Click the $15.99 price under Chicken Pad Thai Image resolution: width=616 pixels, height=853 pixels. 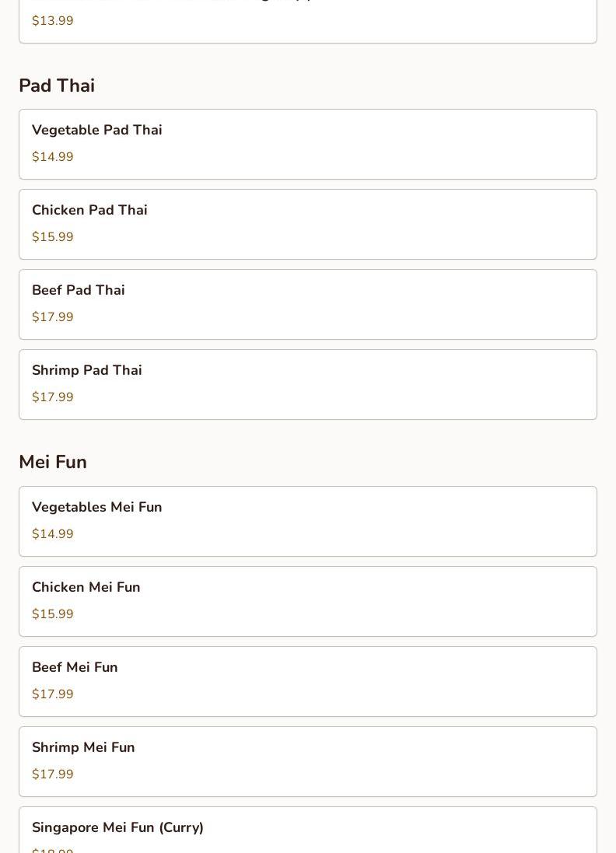pos(53,237)
